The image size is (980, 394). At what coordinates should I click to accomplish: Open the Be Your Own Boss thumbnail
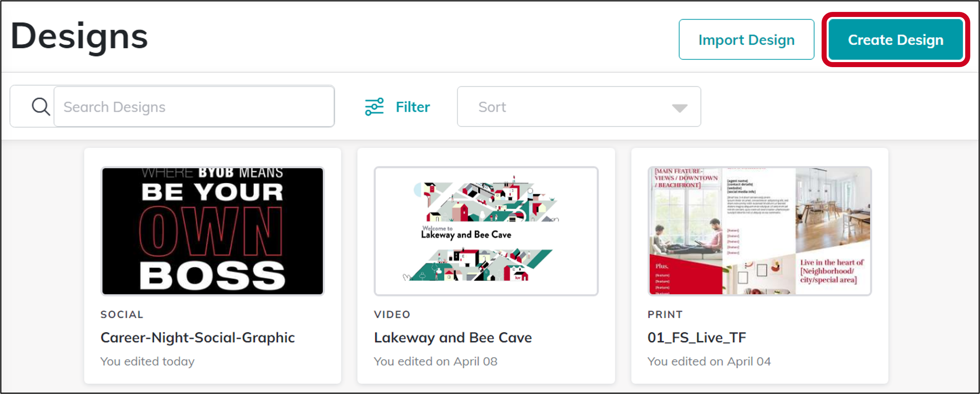pyautogui.click(x=212, y=231)
